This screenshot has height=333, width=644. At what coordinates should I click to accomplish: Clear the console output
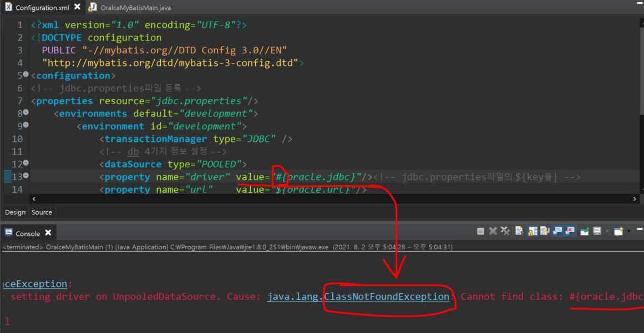(x=520, y=232)
